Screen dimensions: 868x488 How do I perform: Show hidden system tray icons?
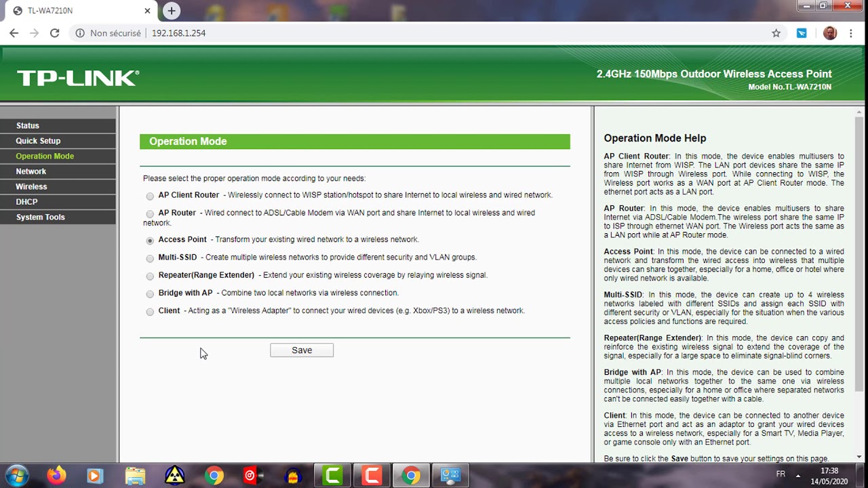(798, 475)
